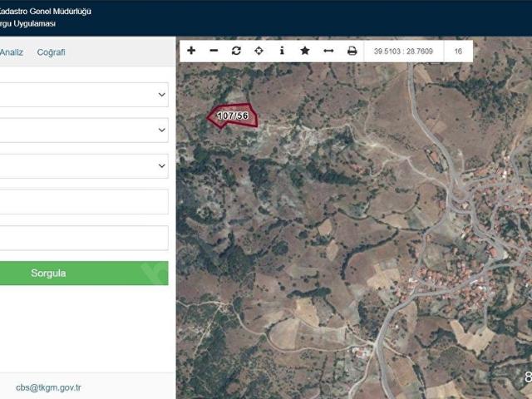This screenshot has height=399, width=532.
Task: Click the zoom level value 16
Action: pos(458,52)
